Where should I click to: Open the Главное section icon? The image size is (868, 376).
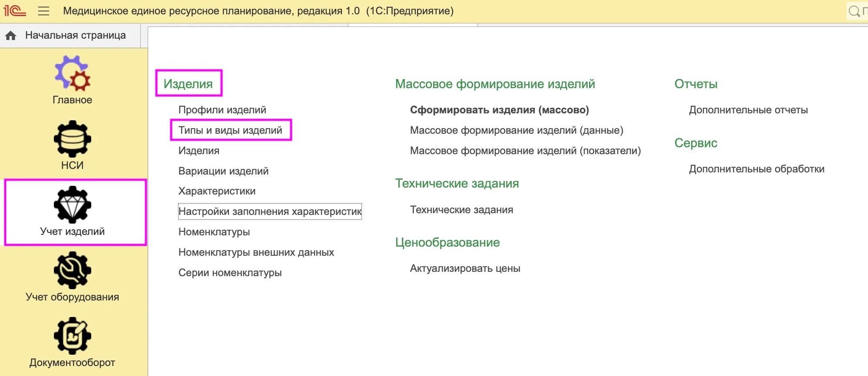click(72, 73)
